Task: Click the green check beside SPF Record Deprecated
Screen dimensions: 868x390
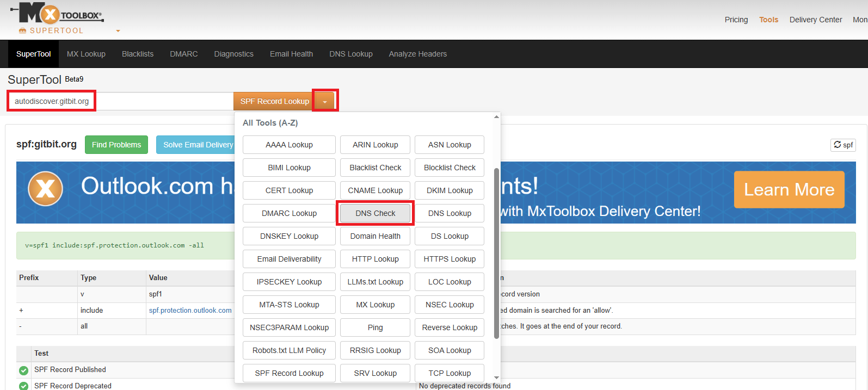Action: [x=23, y=386]
